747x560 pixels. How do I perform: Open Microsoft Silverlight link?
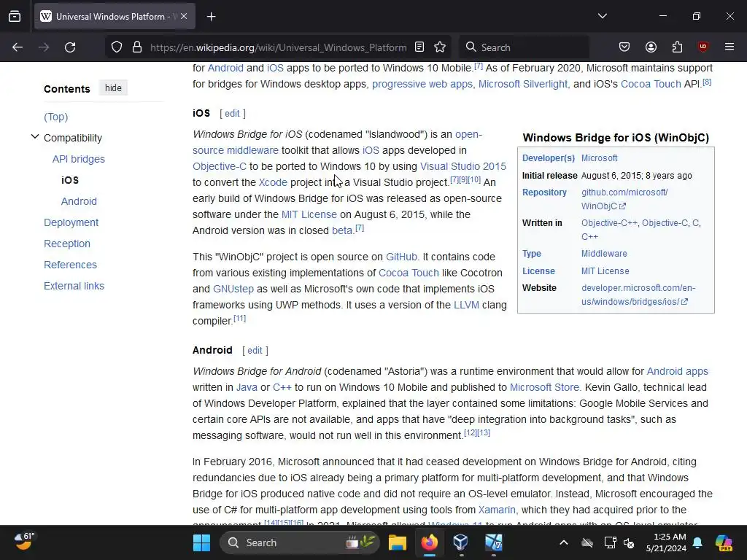click(x=523, y=84)
